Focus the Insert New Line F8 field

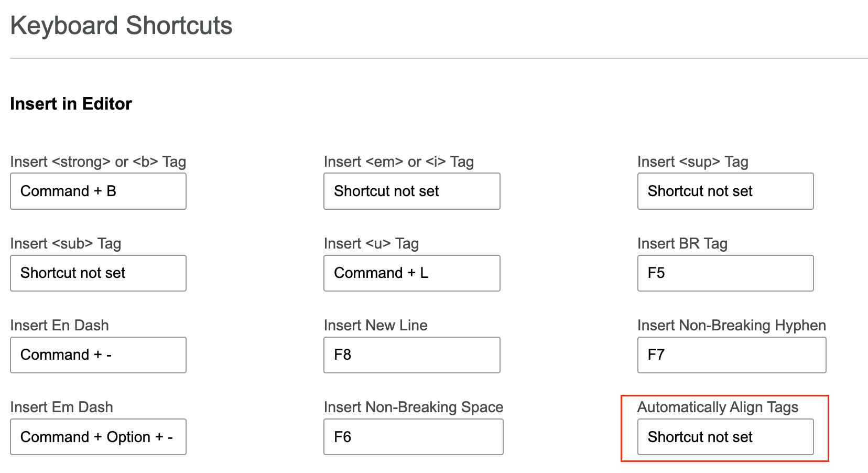[411, 355]
